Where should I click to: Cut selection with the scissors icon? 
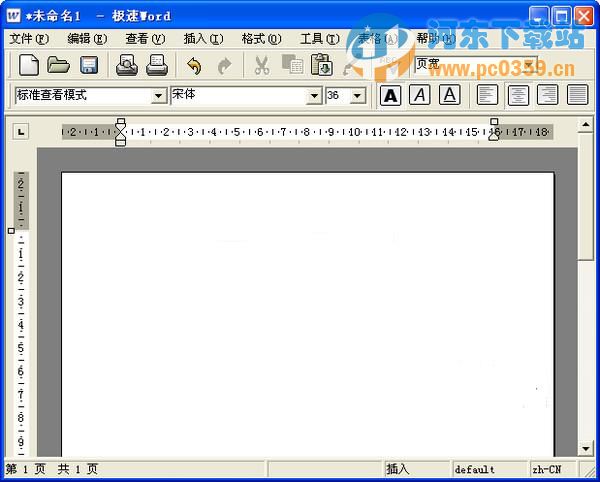tap(262, 65)
